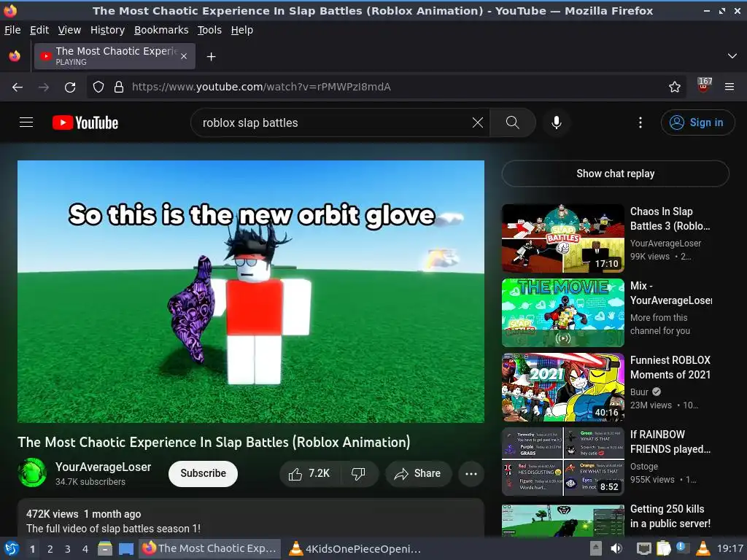Open YourAverageLoser channel avatar
The height and width of the screenshot is (560, 747).
(x=32, y=472)
